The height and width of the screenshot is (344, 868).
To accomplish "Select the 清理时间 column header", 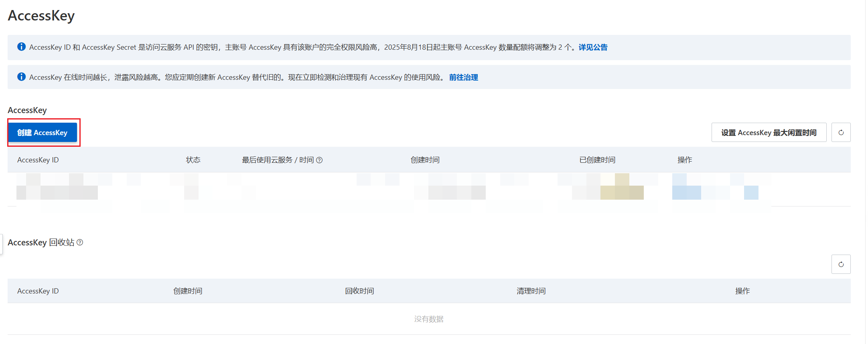I will point(531,291).
